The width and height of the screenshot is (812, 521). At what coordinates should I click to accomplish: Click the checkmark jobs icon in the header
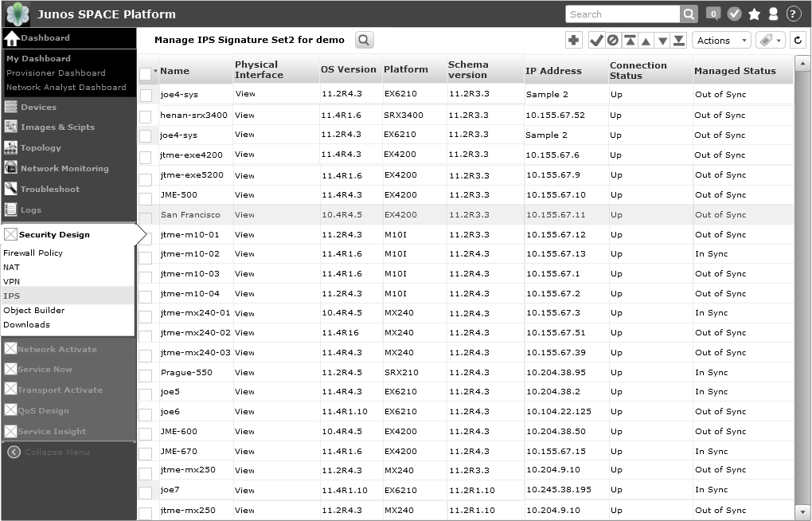click(x=734, y=14)
